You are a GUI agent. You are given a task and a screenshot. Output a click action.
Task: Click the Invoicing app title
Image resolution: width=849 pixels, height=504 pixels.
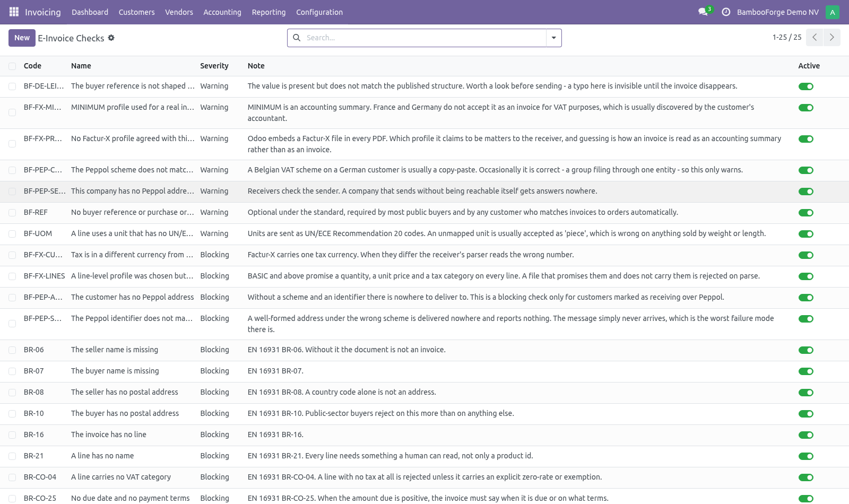click(43, 12)
